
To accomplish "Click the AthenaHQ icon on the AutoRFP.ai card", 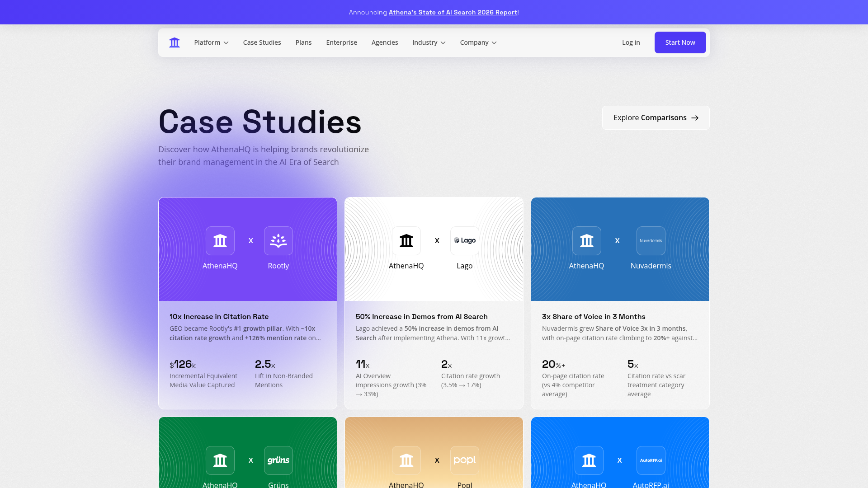I will [589, 460].
